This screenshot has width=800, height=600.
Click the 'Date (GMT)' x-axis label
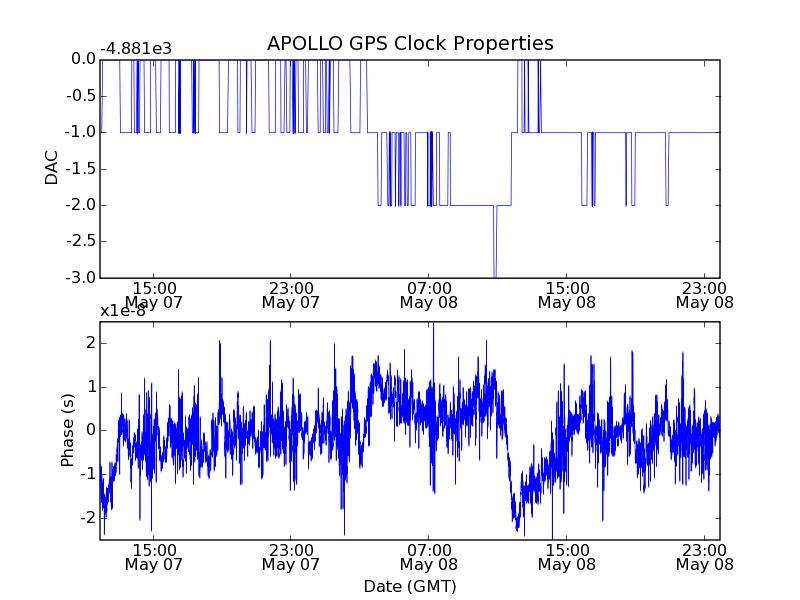410,586
